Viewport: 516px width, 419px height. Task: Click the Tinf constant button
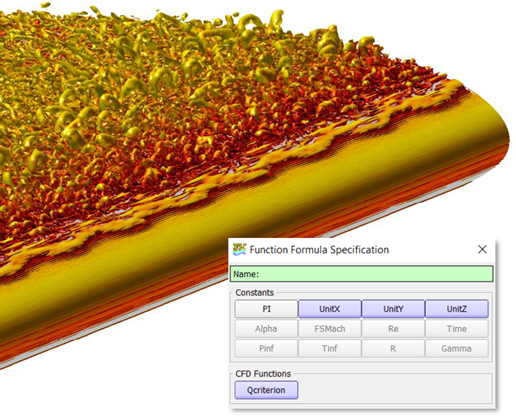pyautogui.click(x=329, y=348)
